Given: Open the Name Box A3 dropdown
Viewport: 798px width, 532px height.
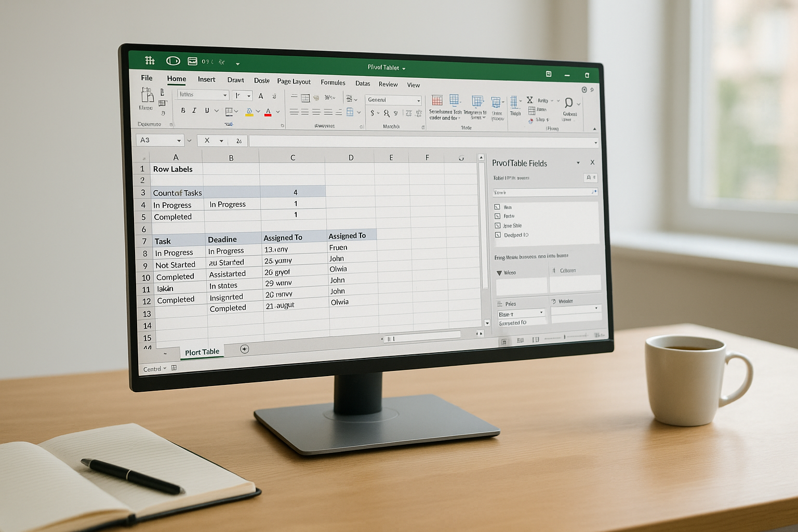Looking at the screenshot, I should tap(179, 140).
